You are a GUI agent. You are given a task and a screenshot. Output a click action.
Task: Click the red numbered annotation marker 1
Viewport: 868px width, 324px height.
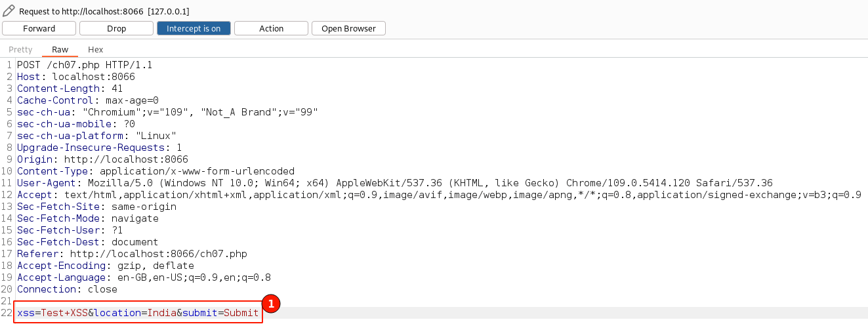point(271,304)
